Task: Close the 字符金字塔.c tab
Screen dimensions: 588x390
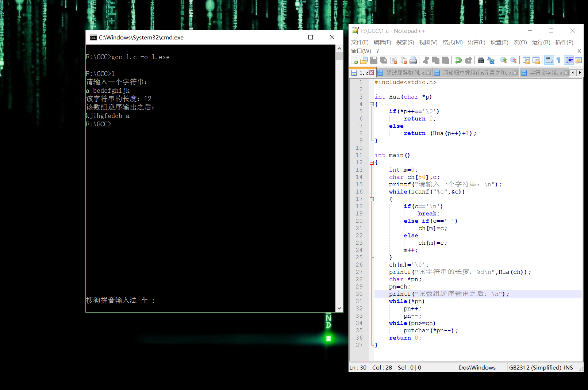Action: (x=566, y=73)
